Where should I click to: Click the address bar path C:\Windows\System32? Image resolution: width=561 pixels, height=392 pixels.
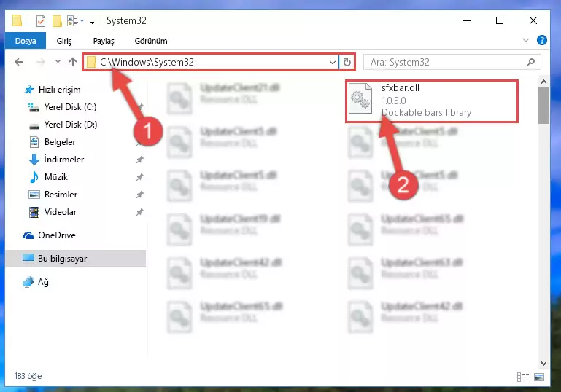click(147, 62)
